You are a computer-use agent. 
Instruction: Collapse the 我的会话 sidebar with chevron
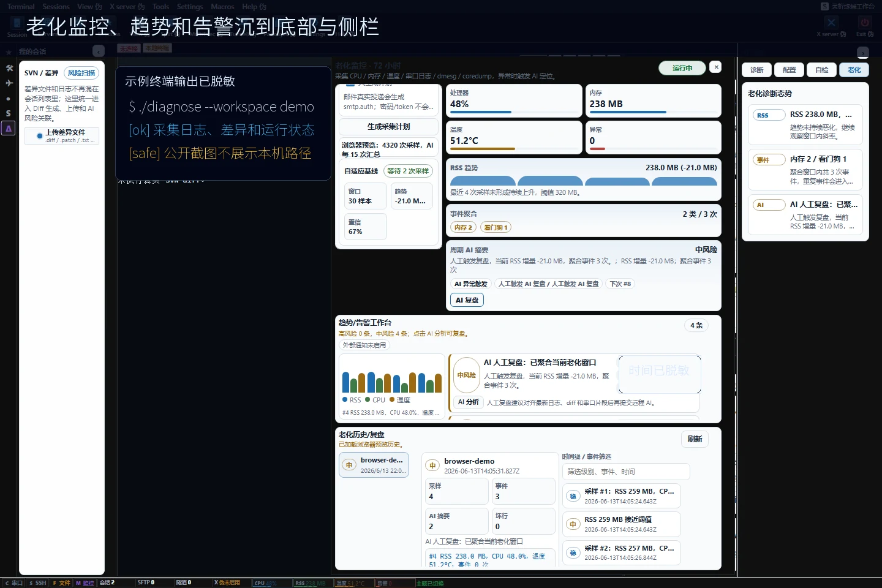98,51
